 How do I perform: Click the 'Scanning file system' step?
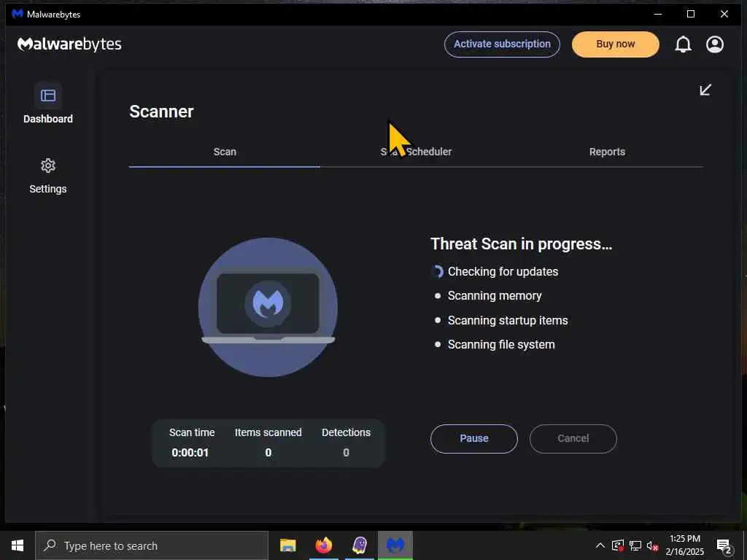(501, 345)
